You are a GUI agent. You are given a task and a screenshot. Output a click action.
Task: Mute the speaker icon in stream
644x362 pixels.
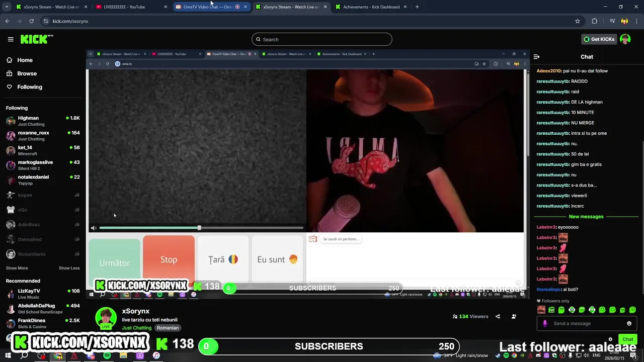click(93, 228)
